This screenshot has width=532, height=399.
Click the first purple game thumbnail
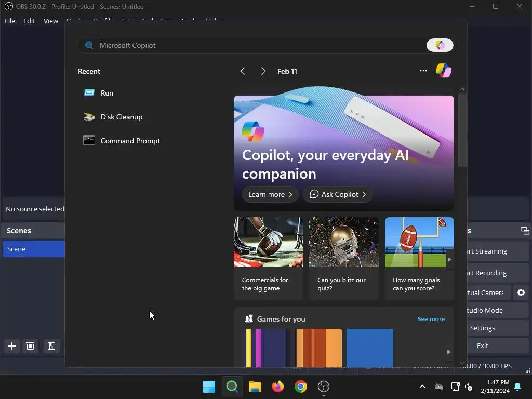pos(268,348)
